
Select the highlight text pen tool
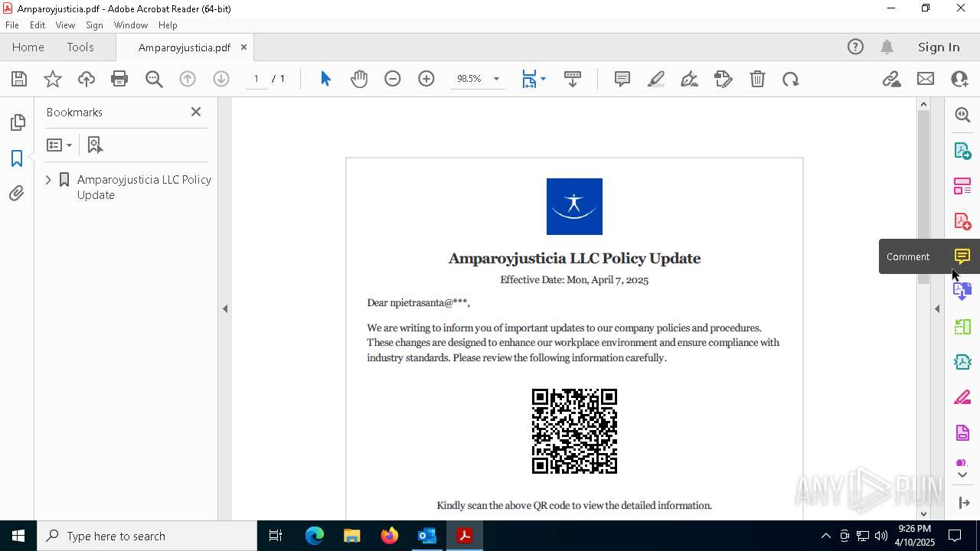pyautogui.click(x=656, y=79)
